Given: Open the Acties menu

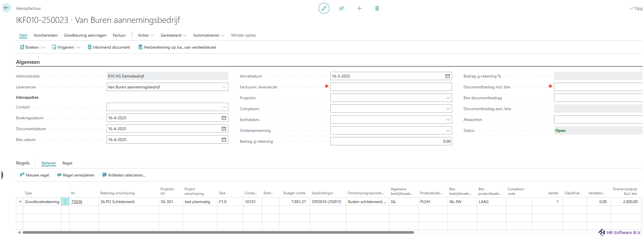Looking at the screenshot, I should pos(146,35).
